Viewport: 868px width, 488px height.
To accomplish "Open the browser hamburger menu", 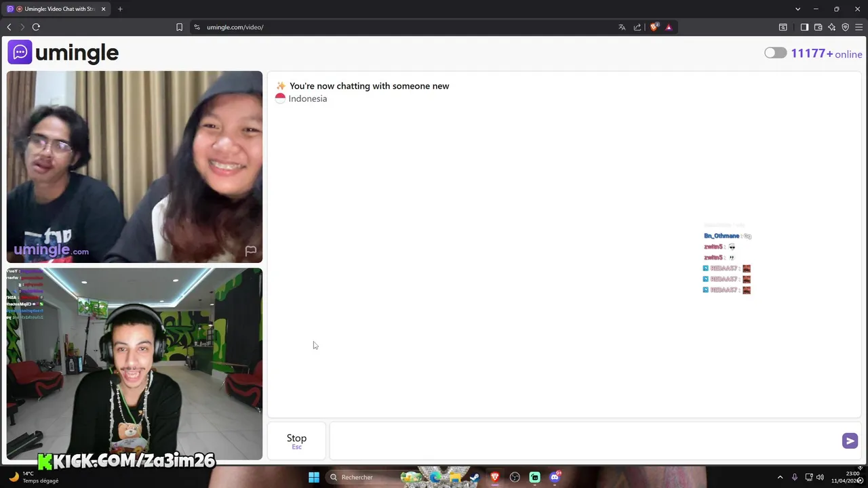I will point(859,27).
